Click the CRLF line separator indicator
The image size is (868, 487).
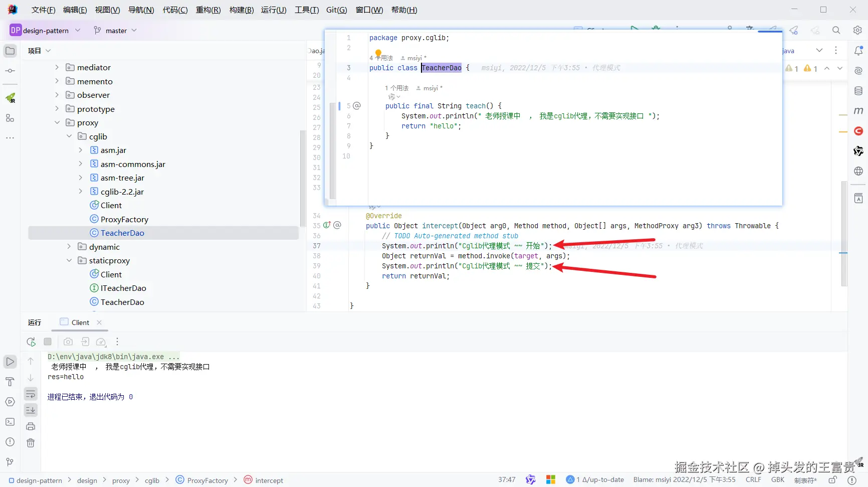(x=753, y=480)
